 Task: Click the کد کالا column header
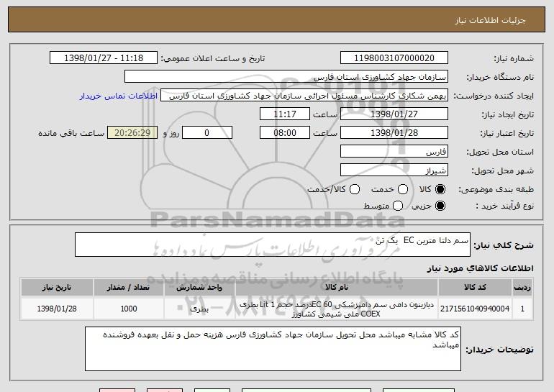(x=475, y=287)
